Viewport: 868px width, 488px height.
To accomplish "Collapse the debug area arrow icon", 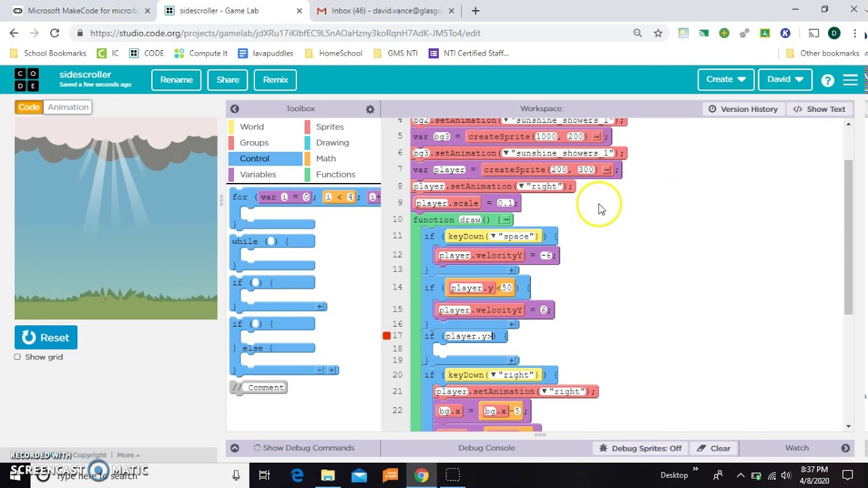I will [235, 448].
